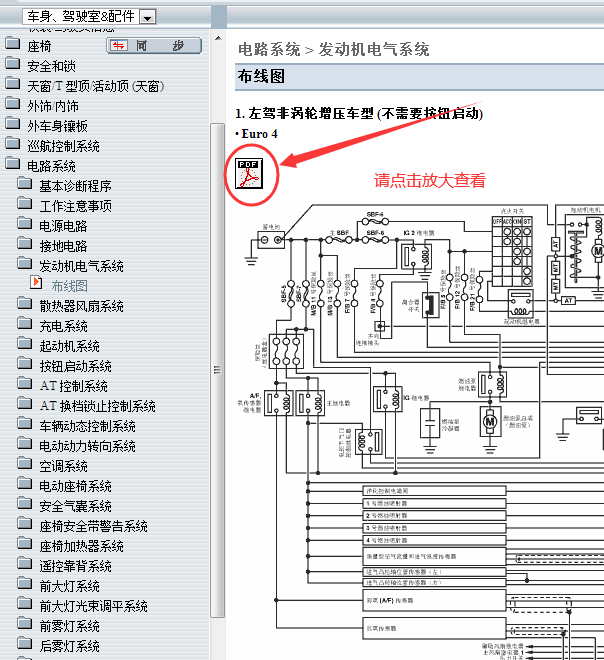Open the 车身、驾驶室&配件 dropdown arrow

pos(147,18)
